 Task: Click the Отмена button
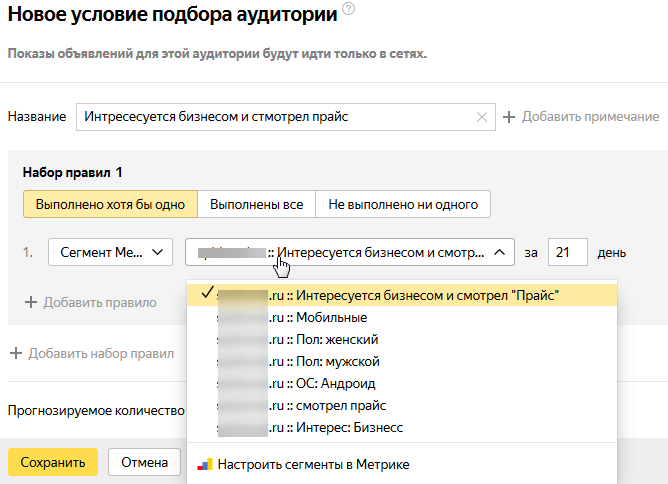coord(144,462)
